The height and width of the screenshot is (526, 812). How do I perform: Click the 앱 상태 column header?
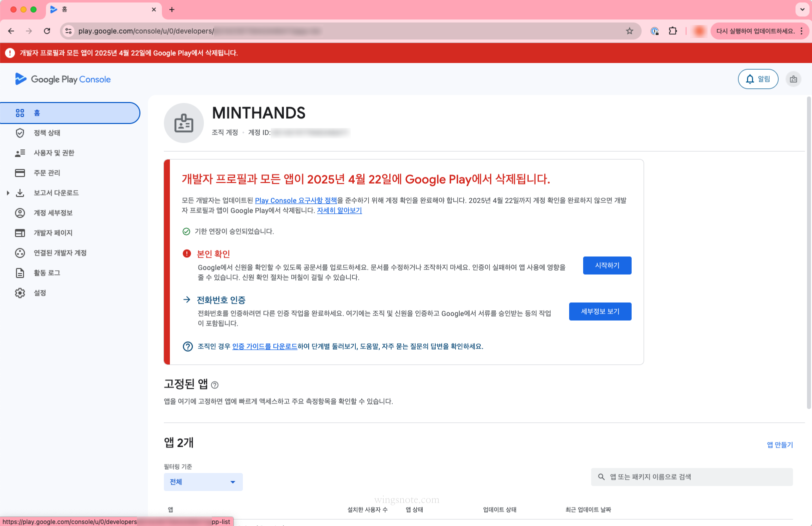point(415,510)
